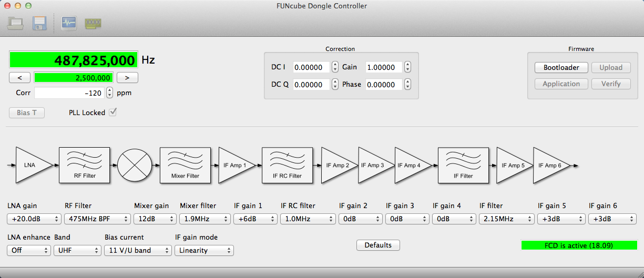Click the IF Amp 6 triangle

point(551,165)
